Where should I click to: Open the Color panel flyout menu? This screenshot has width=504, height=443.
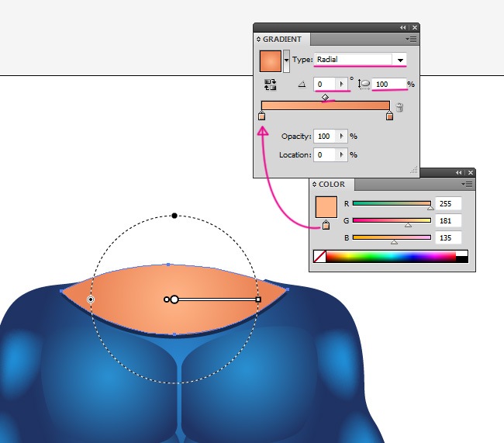tap(468, 184)
